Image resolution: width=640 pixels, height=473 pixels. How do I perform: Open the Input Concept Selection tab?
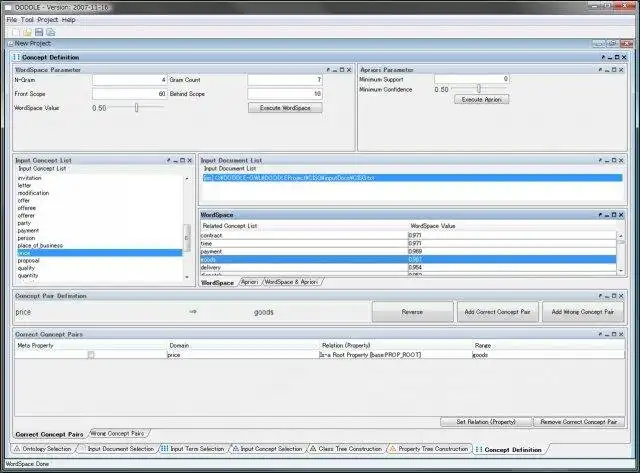(x=268, y=449)
